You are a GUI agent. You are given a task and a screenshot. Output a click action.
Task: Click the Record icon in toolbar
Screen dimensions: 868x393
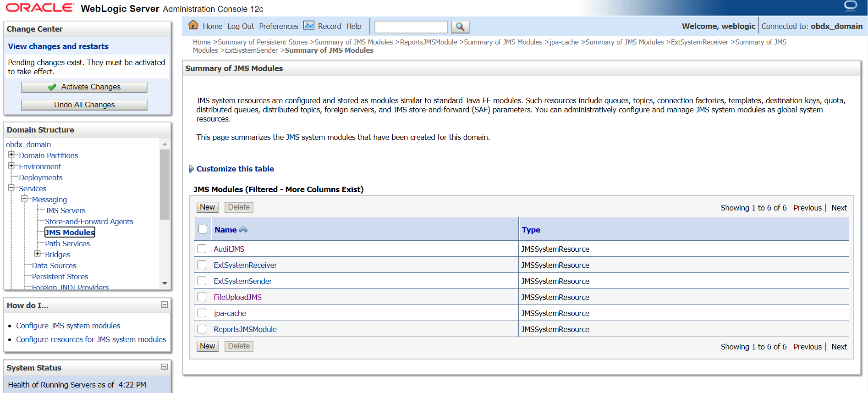309,26
